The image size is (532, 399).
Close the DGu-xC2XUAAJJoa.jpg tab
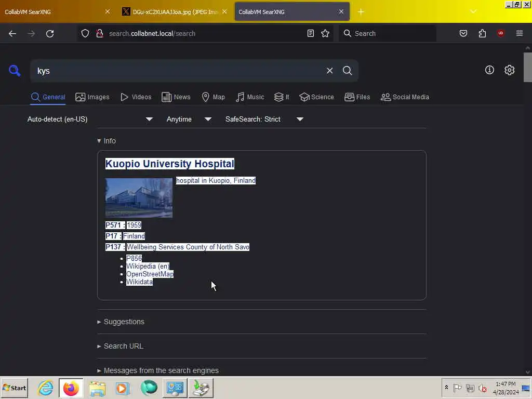(224, 11)
